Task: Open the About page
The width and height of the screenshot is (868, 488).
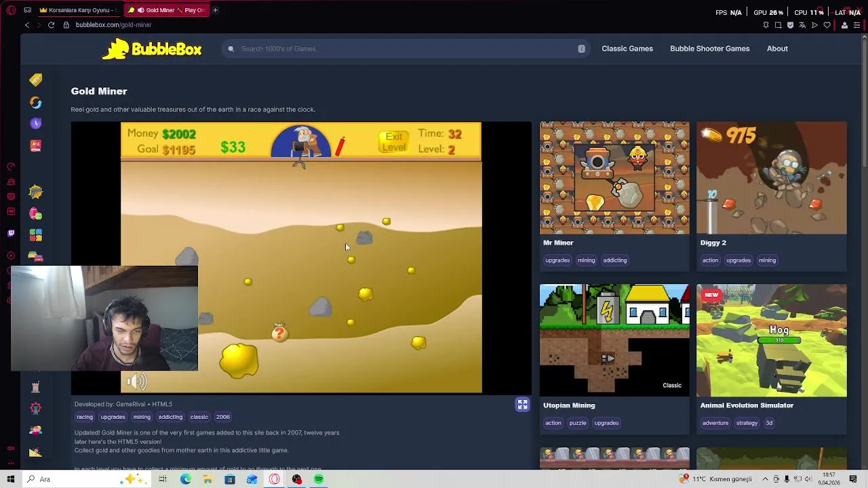Action: tap(777, 49)
